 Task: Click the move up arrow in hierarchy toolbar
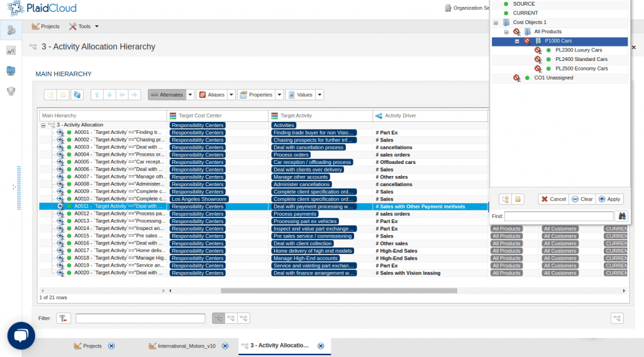pyautogui.click(x=97, y=95)
